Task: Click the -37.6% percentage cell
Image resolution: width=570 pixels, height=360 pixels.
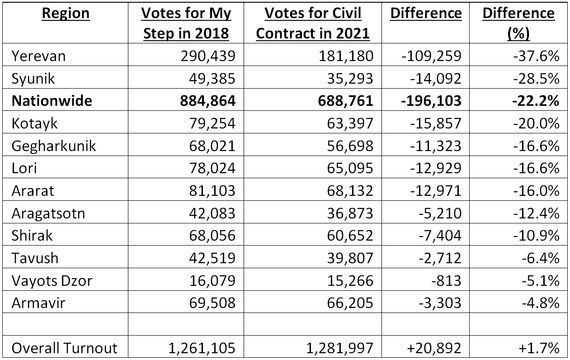Action: (x=536, y=56)
